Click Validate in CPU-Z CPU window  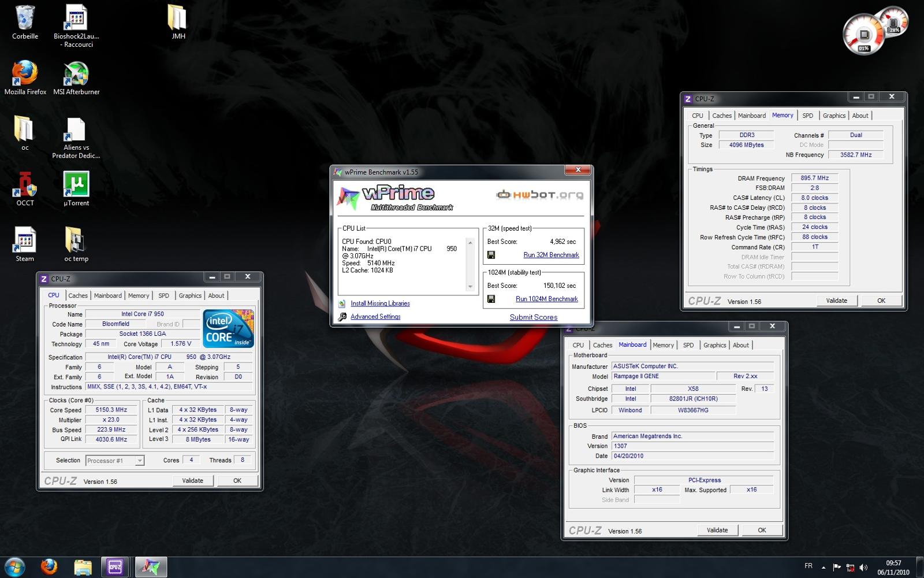[x=193, y=480]
